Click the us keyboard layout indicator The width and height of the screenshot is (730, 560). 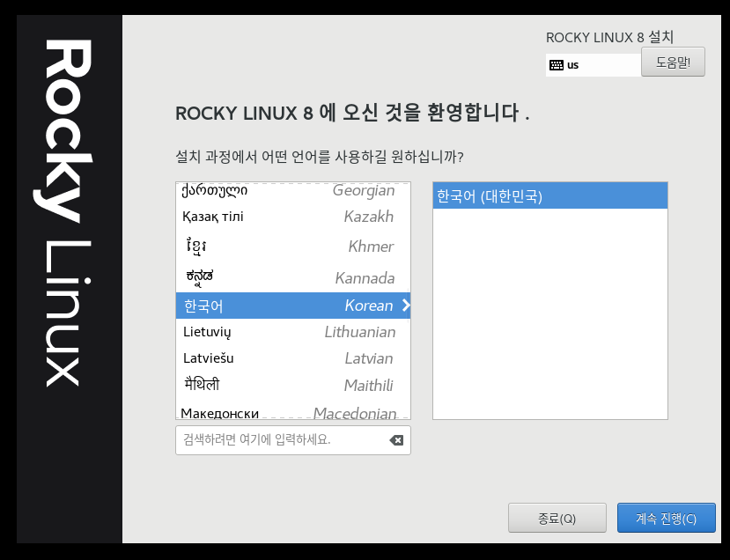(x=594, y=65)
